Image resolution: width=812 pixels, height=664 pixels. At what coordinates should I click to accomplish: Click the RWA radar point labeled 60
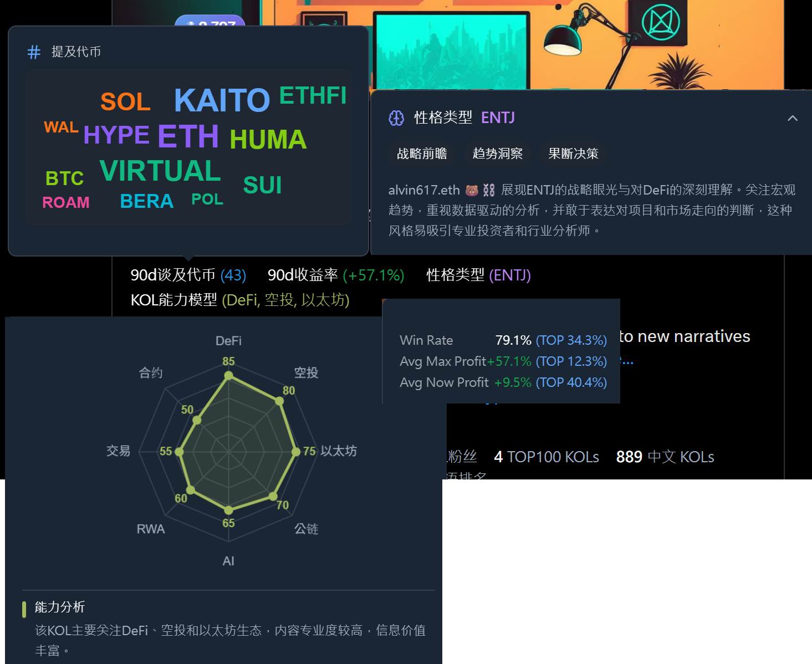point(191,490)
